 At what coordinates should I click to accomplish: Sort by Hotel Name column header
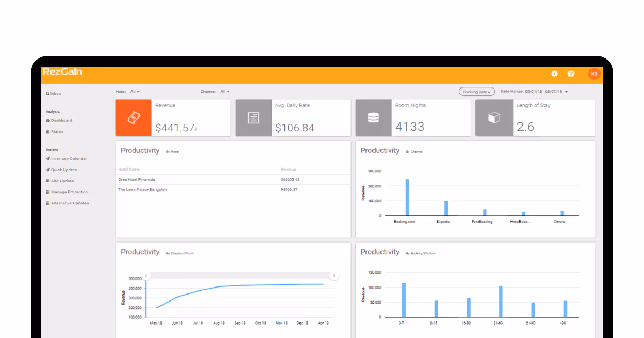pos(128,170)
